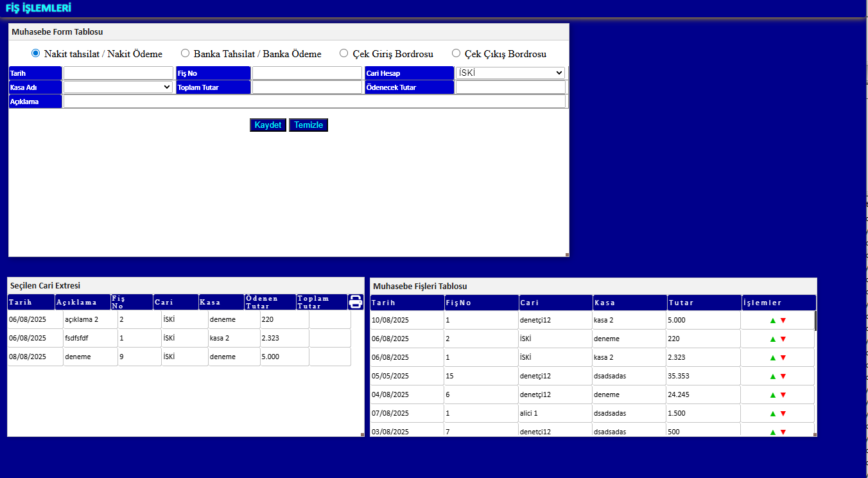Click red down arrow for denetçi12 kasa 2 row
This screenshot has width=868, height=478.
[x=783, y=321]
